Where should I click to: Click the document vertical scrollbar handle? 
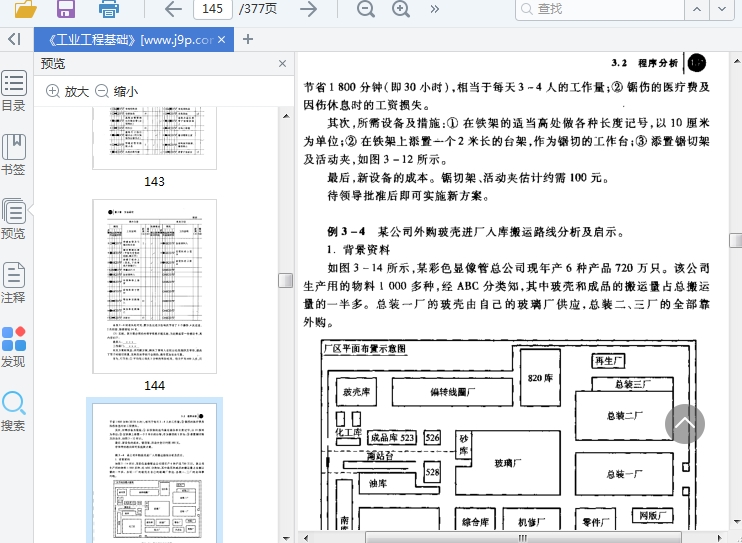[x=736, y=240]
